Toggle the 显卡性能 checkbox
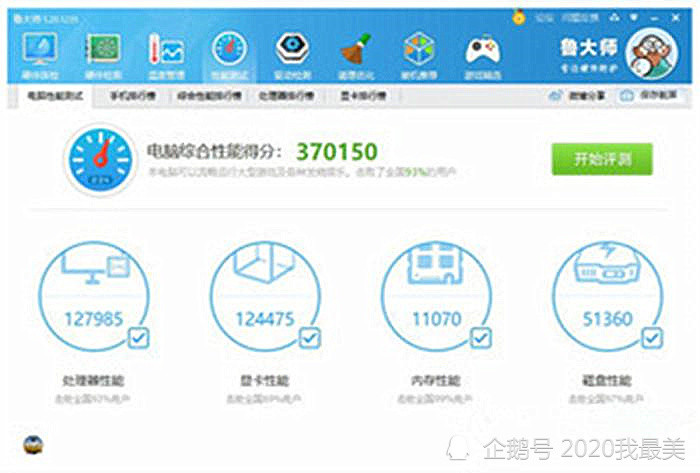Screen dimensions: 700x473 point(310,338)
